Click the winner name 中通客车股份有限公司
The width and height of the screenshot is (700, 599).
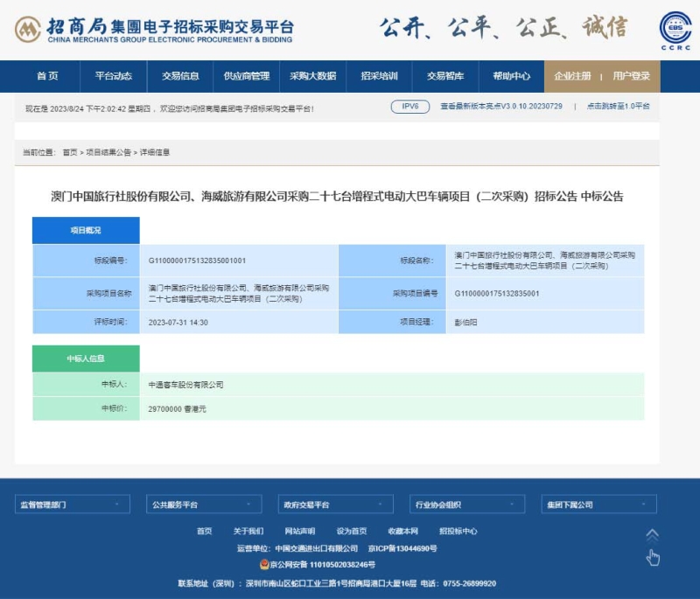tap(185, 385)
